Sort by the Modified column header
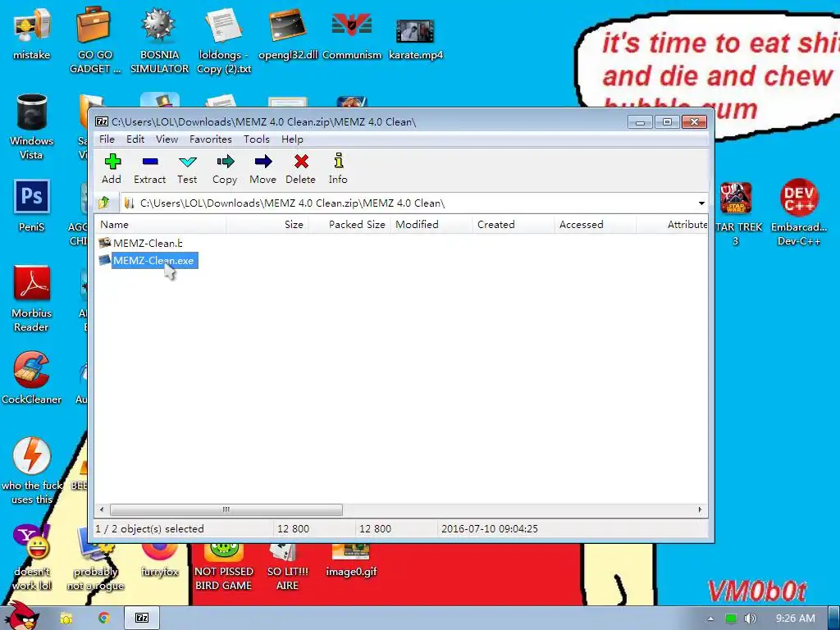840x630 pixels. pos(431,225)
